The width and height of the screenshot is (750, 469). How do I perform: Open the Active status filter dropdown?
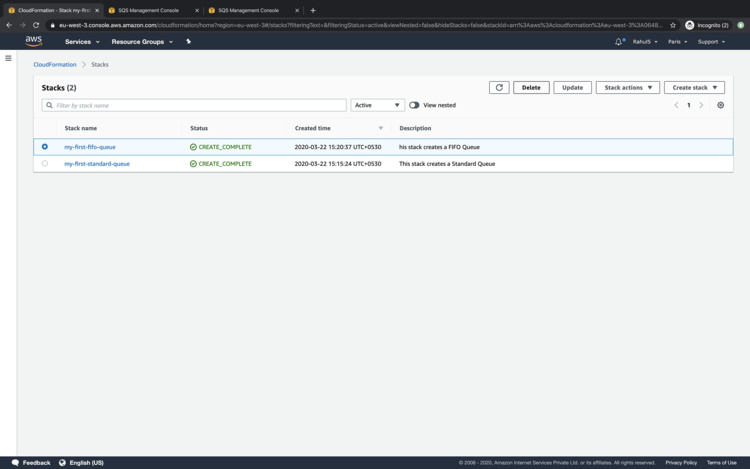click(377, 105)
